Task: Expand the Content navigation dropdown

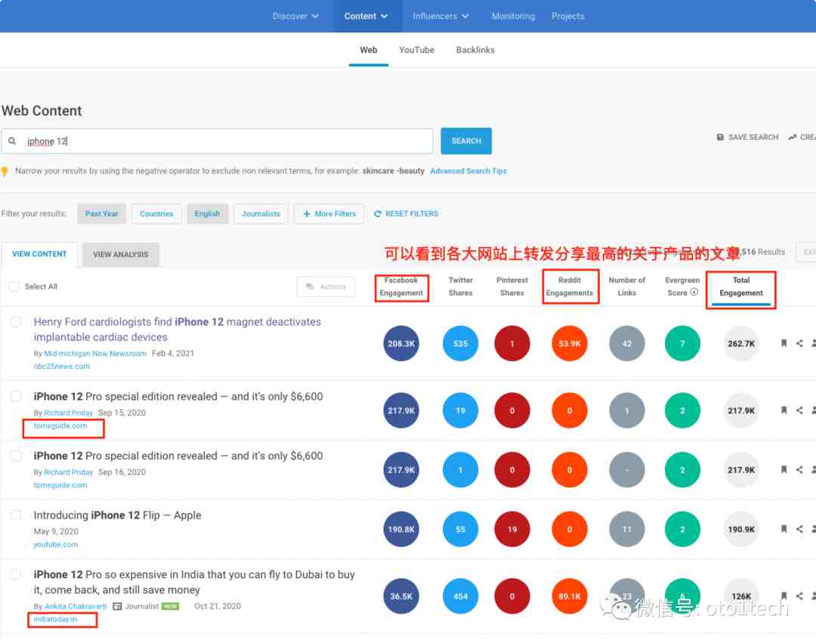Action: [x=366, y=16]
